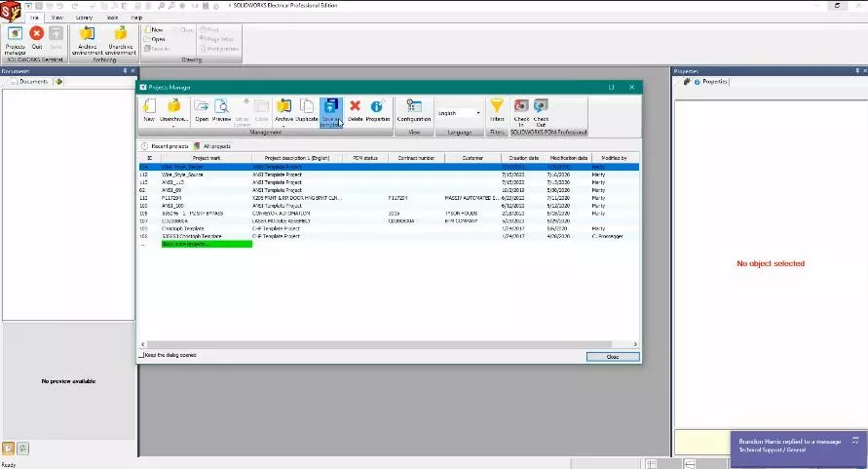
Task: Click green arrow icon beside Documents tab
Action: 58,82
